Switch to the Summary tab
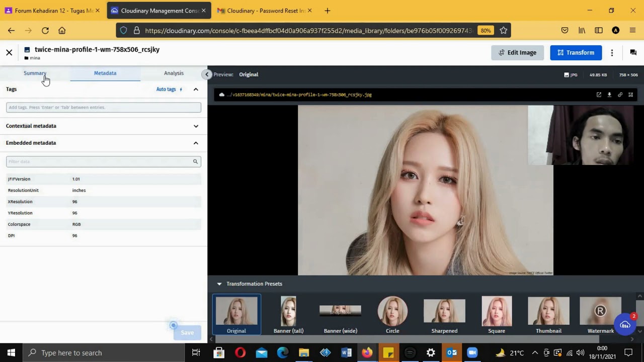This screenshot has height=362, width=644. (x=35, y=73)
